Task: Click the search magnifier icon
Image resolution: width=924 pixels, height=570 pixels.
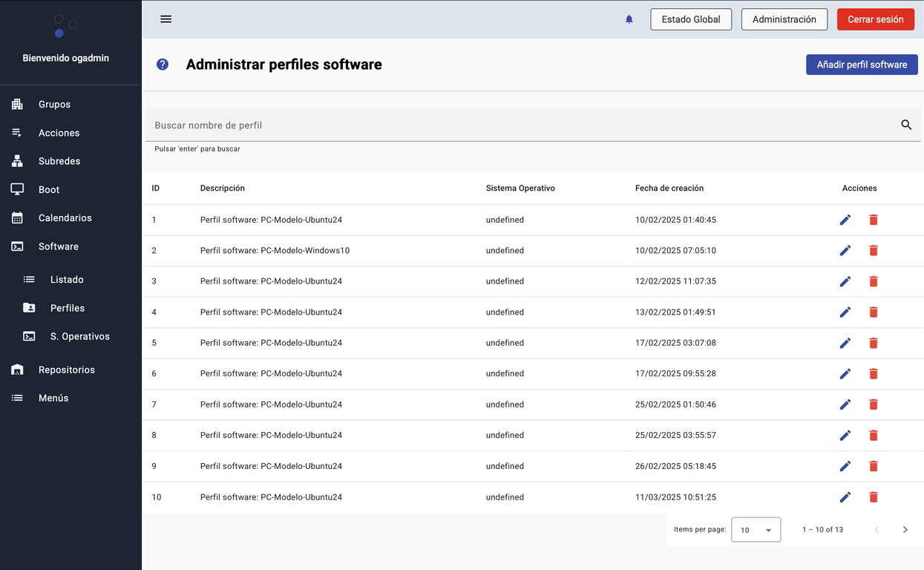Action: tap(905, 125)
